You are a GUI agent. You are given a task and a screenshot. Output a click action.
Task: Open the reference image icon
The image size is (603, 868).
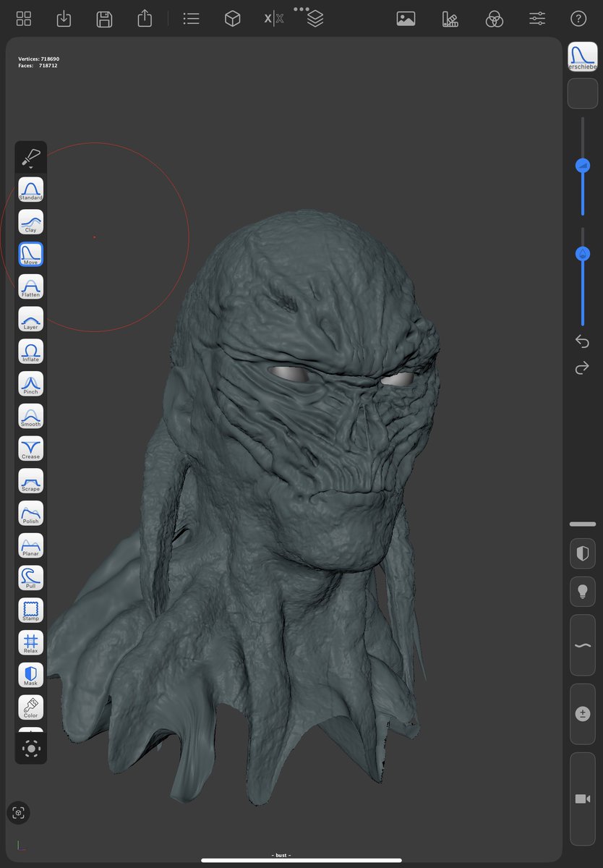coord(406,19)
